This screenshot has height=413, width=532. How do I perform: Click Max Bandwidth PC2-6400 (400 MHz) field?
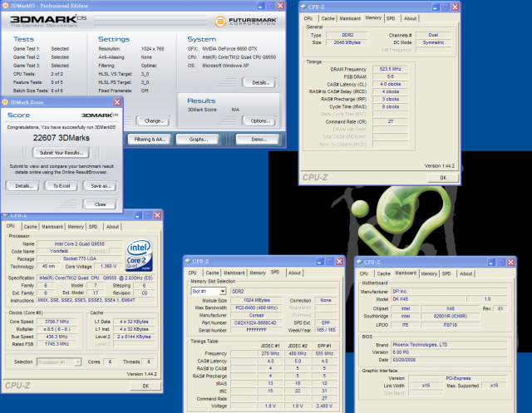(x=256, y=308)
